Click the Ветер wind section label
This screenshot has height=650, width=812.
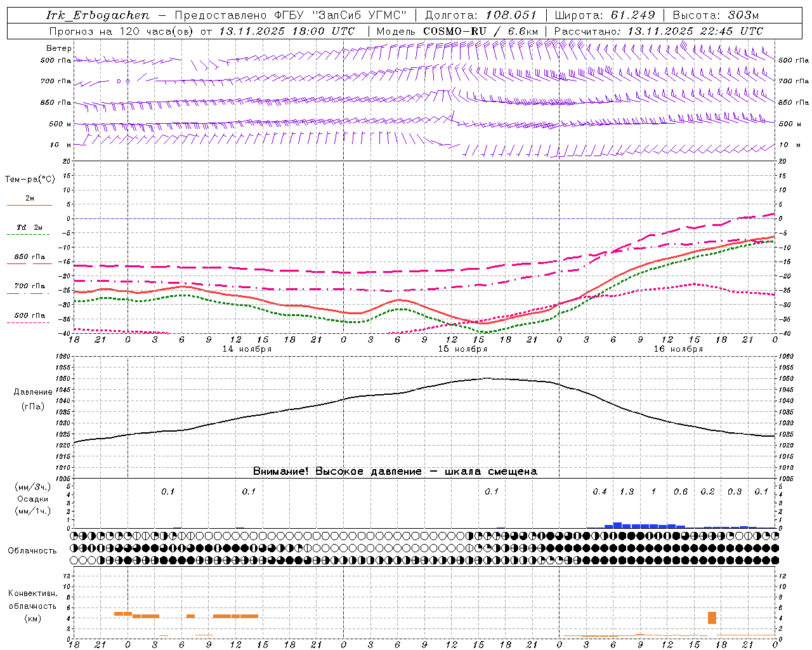tap(58, 48)
